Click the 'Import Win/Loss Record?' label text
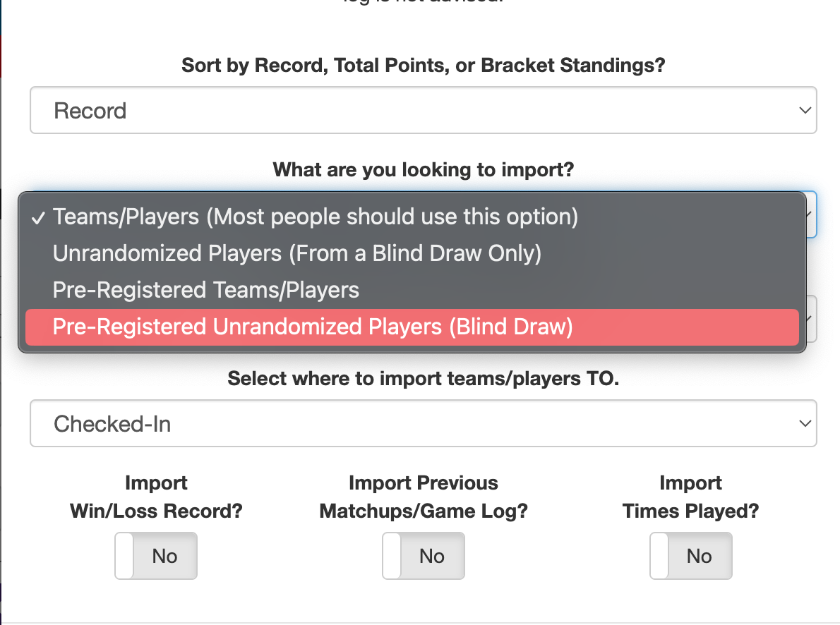Screen dimensions: 840x625 coord(156,497)
